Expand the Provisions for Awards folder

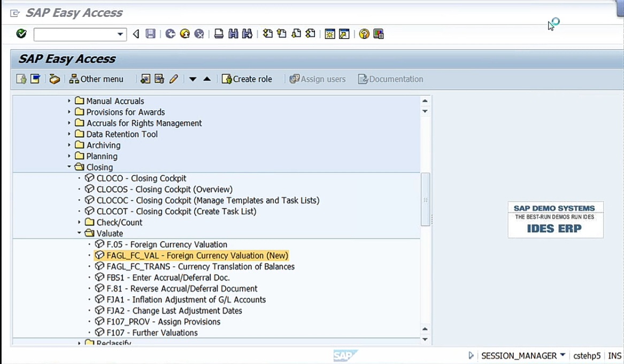pyautogui.click(x=69, y=112)
